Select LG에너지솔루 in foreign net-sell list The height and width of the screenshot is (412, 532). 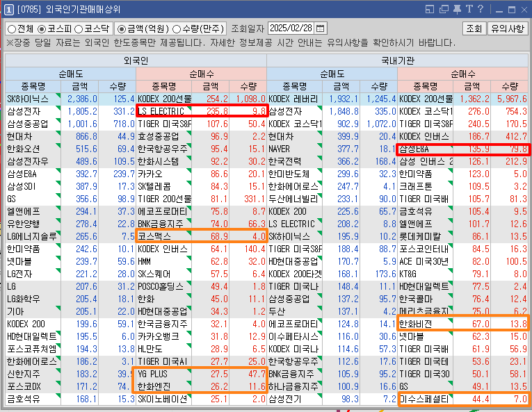32,236
